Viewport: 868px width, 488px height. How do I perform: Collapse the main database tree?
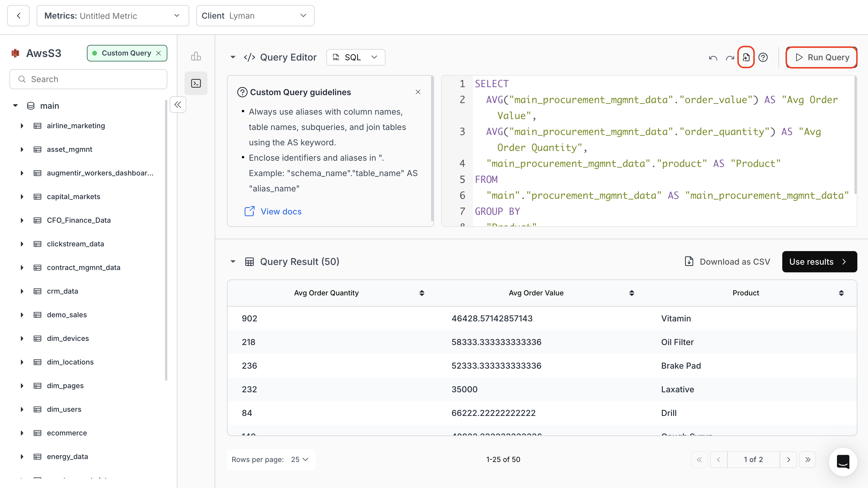pos(15,105)
